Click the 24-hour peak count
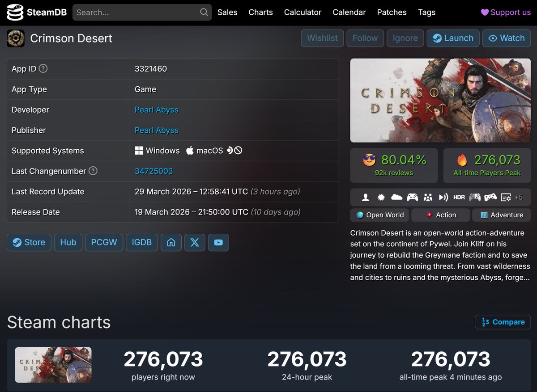This screenshot has width=537, height=392. (307, 359)
